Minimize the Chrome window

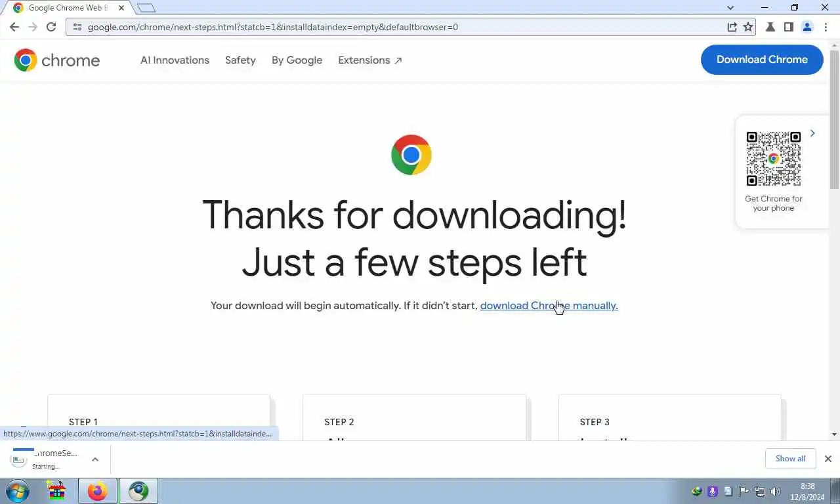click(x=765, y=8)
